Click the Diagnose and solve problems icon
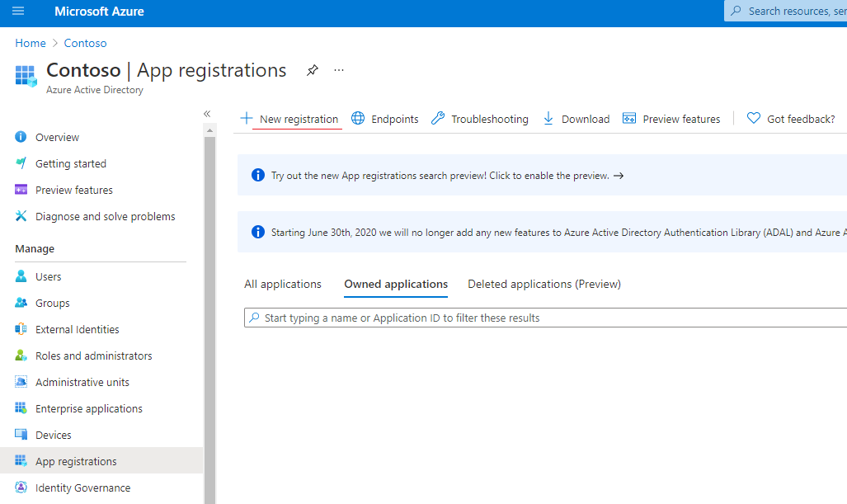Viewport: 847px width, 504px height. click(x=21, y=215)
